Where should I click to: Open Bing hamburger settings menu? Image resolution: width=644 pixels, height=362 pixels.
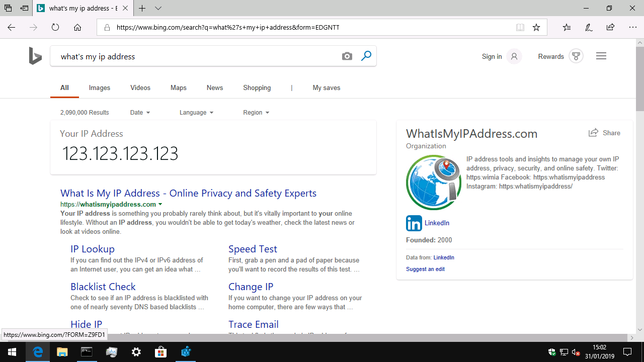[x=601, y=56]
